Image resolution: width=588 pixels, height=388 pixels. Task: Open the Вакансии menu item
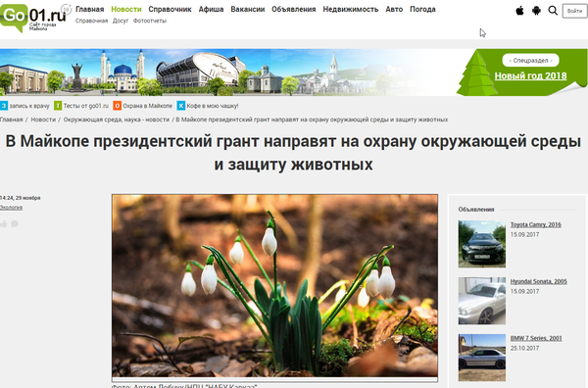248,9
